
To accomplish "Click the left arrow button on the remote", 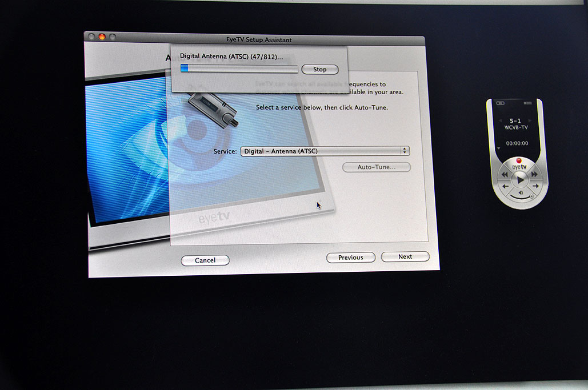I will point(505,186).
